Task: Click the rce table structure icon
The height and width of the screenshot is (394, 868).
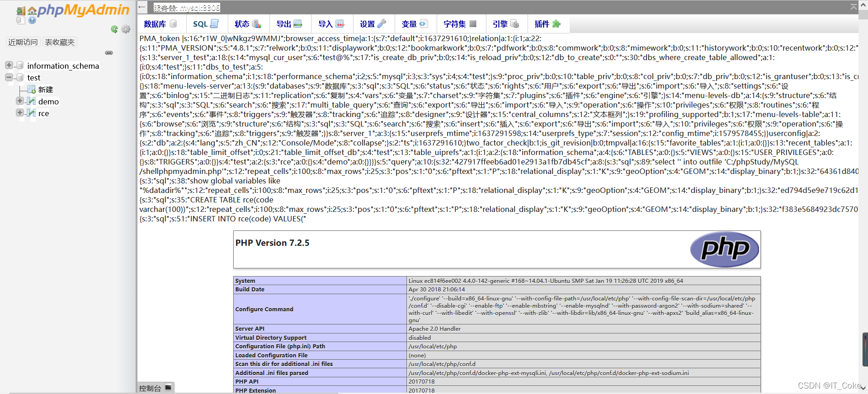Action: tap(31, 113)
